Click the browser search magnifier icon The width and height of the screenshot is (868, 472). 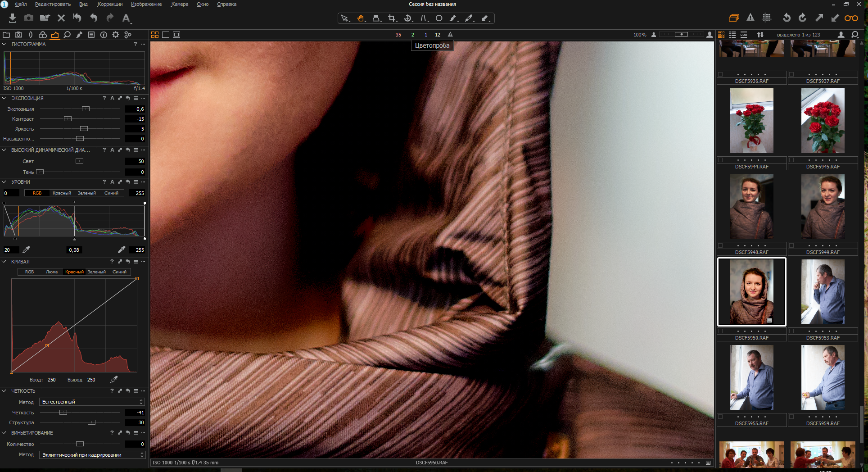pos(855,35)
